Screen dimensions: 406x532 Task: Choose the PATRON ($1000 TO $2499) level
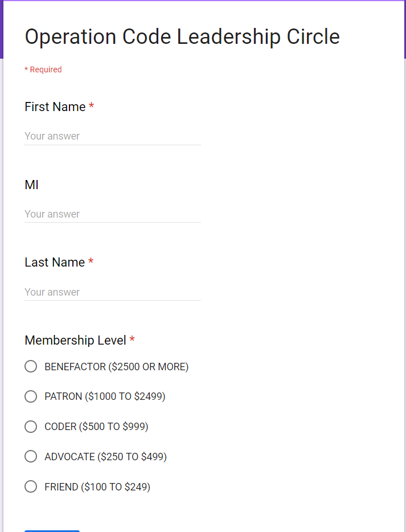click(x=31, y=396)
